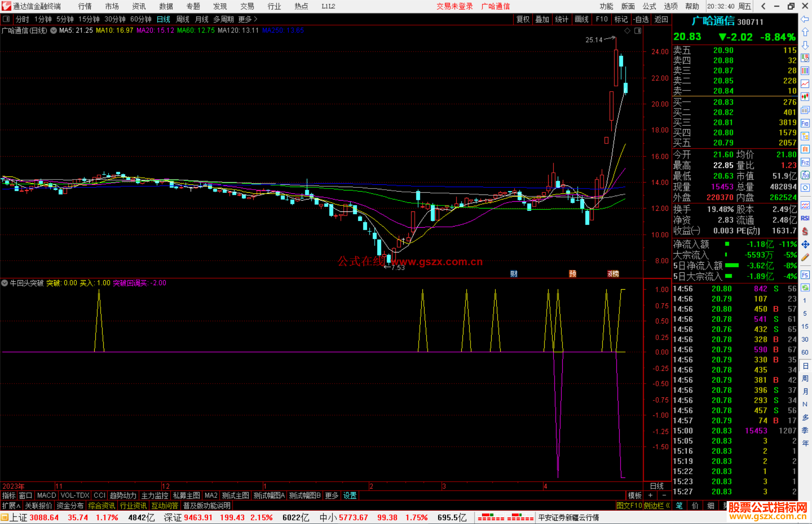Select the MACD indicator tab

46,495
